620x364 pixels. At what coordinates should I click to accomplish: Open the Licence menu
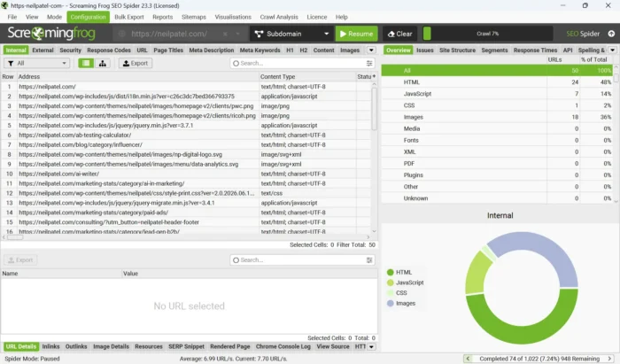point(317,17)
